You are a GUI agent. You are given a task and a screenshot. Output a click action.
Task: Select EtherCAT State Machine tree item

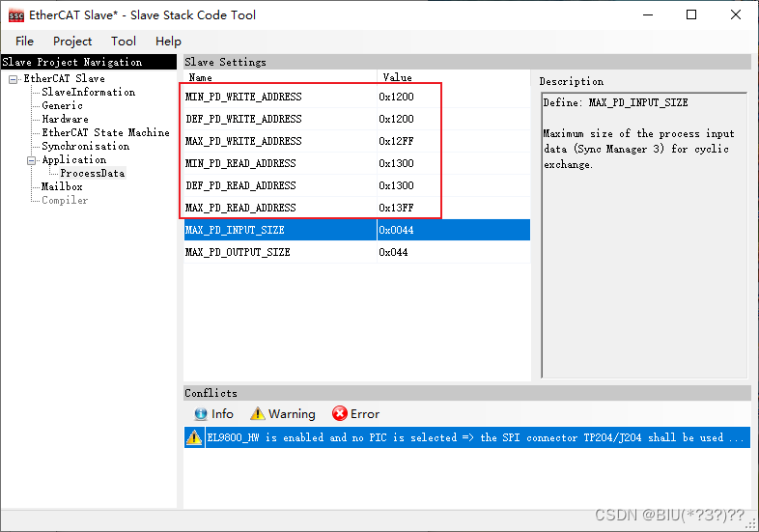click(x=105, y=132)
